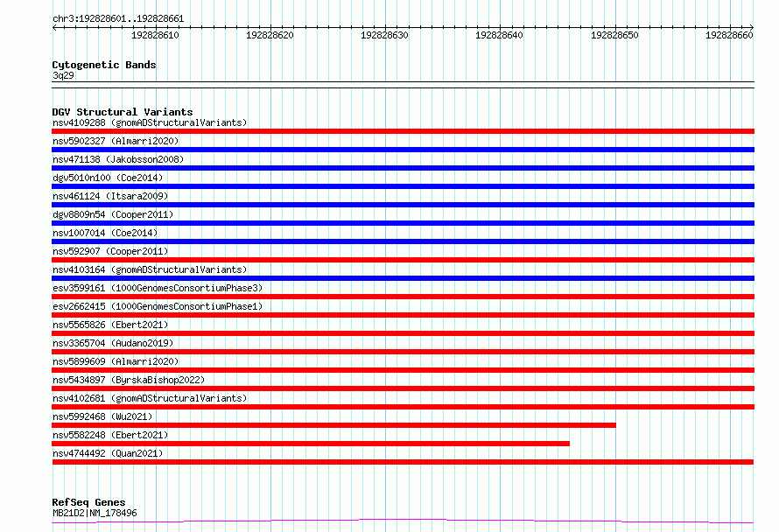Click ruler position 192828650

click(614, 35)
